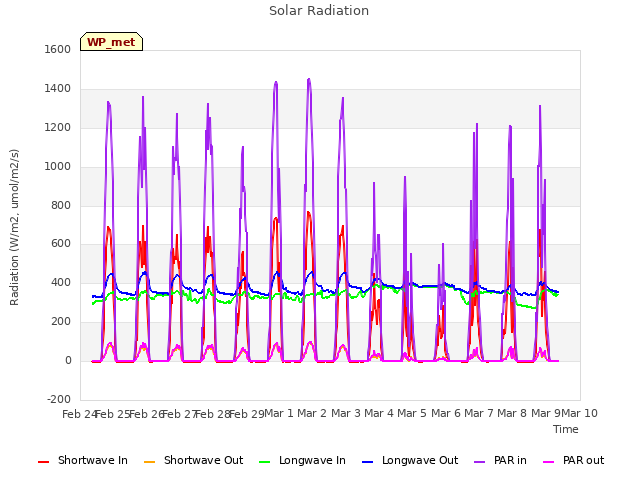This screenshot has height=480, width=640.
Task: Click the 0 y-axis tick label
Action: pos(68,361)
